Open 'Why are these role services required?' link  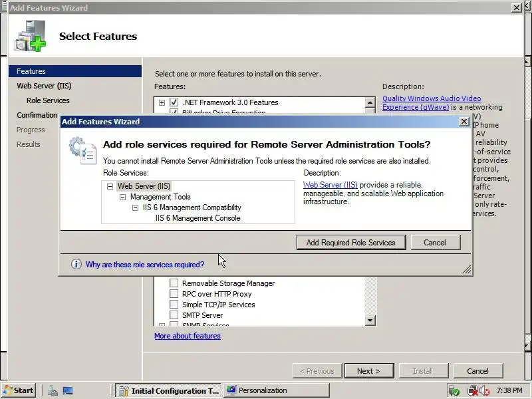click(x=145, y=265)
